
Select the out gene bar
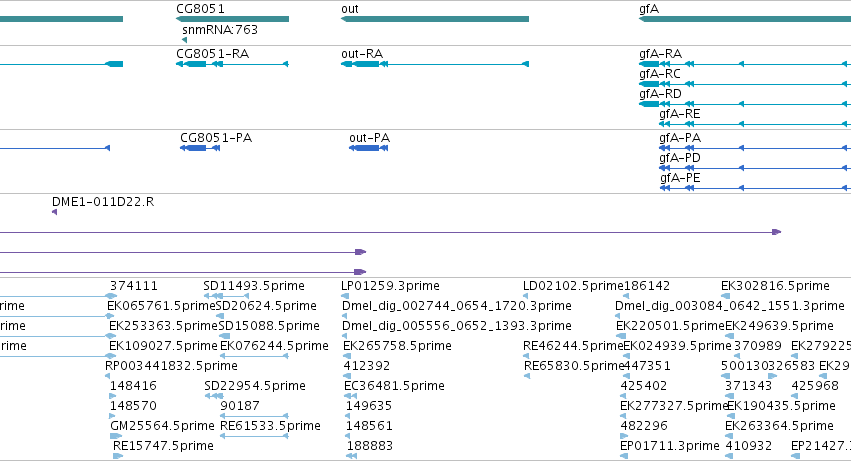[435, 19]
